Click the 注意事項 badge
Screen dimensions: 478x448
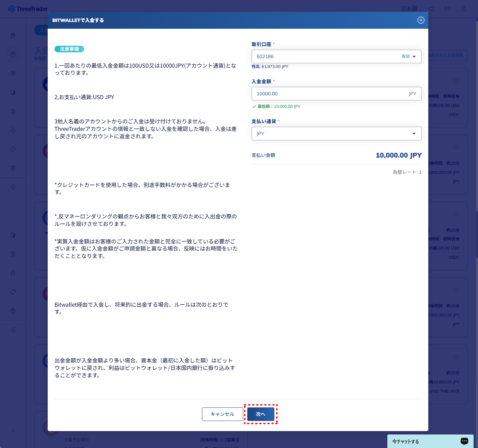69,49
